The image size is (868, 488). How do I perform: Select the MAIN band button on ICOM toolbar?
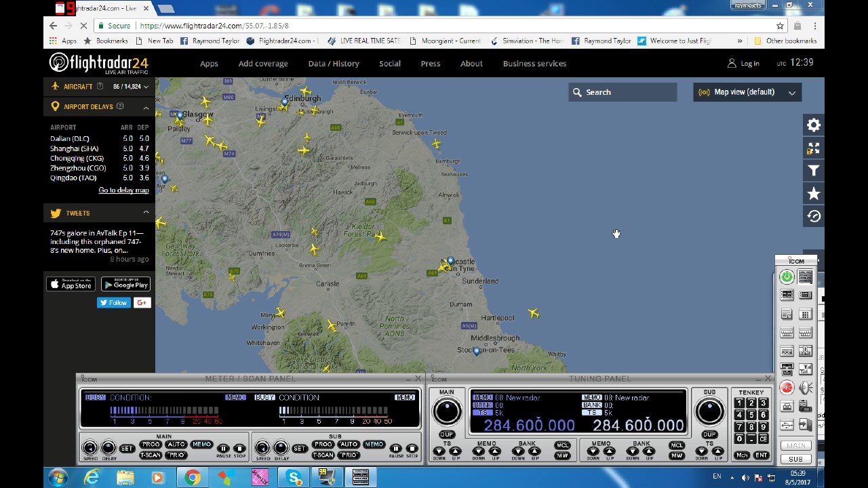point(795,445)
